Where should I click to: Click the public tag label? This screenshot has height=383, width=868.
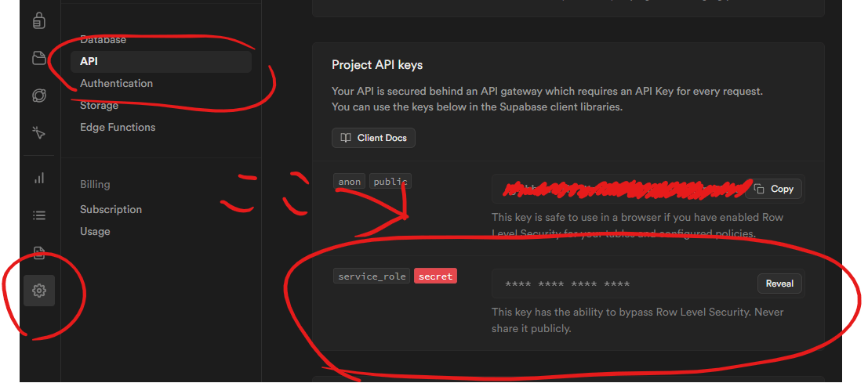tap(390, 181)
